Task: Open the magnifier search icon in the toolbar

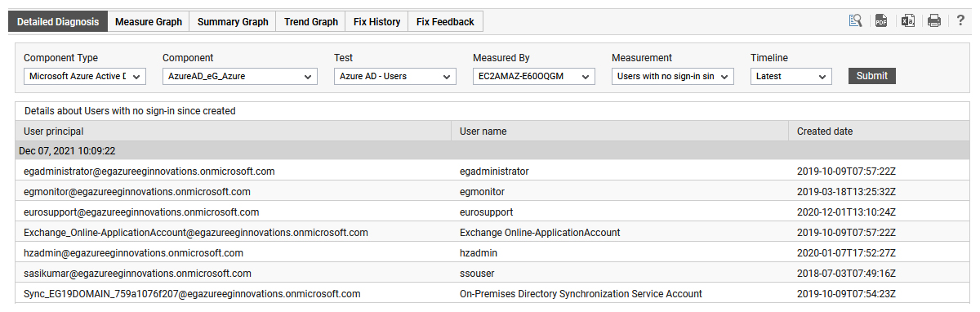Action: click(856, 21)
